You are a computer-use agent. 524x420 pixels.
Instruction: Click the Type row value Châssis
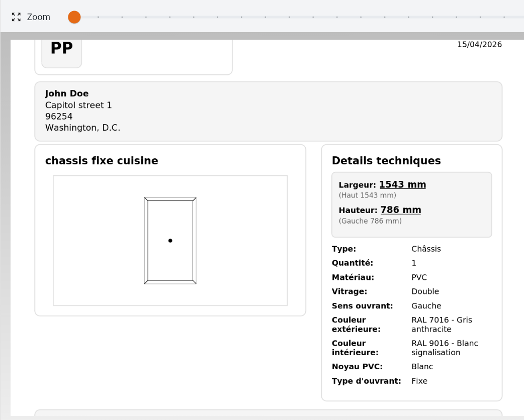426,249
